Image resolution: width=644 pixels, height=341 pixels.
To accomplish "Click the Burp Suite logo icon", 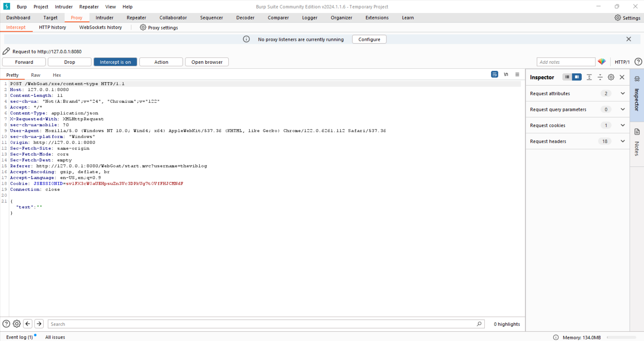I will point(7,6).
